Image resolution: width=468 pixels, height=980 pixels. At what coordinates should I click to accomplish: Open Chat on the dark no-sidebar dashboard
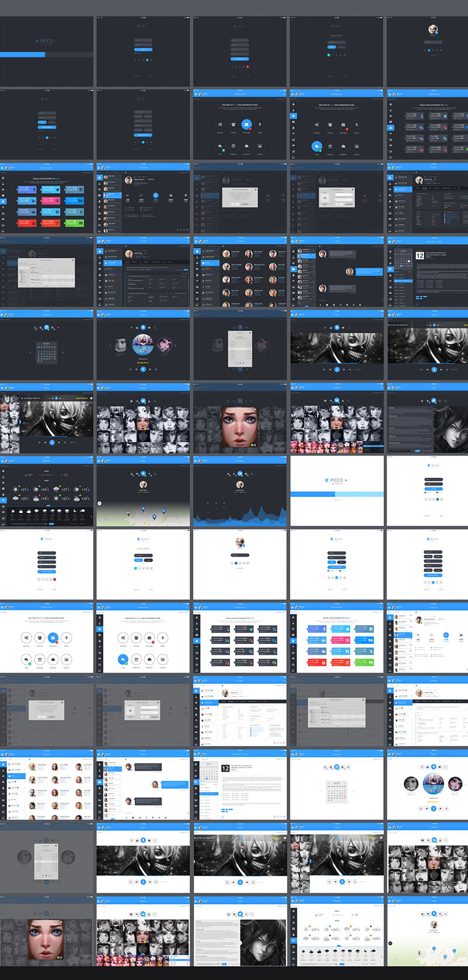click(220, 146)
